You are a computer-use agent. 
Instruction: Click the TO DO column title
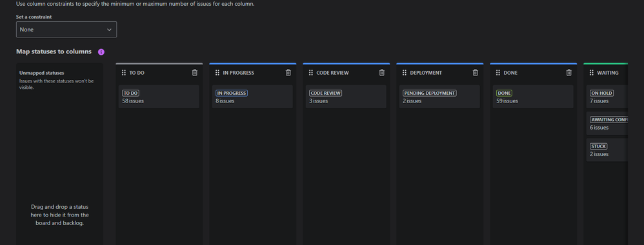(137, 73)
